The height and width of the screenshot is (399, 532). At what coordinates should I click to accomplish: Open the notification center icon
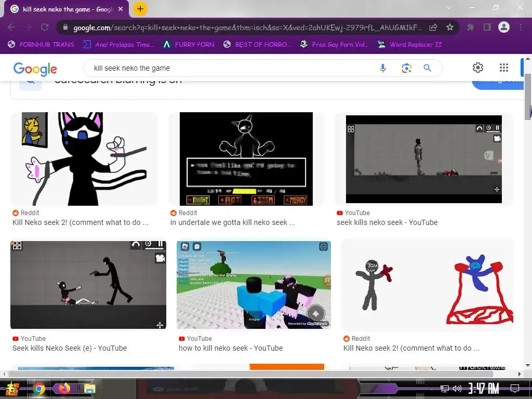[x=515, y=388]
